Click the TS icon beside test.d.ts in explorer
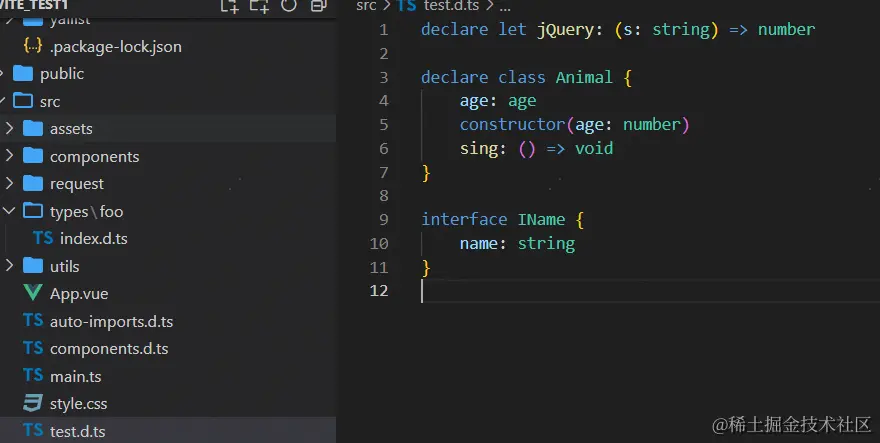880x443 pixels. 33,430
